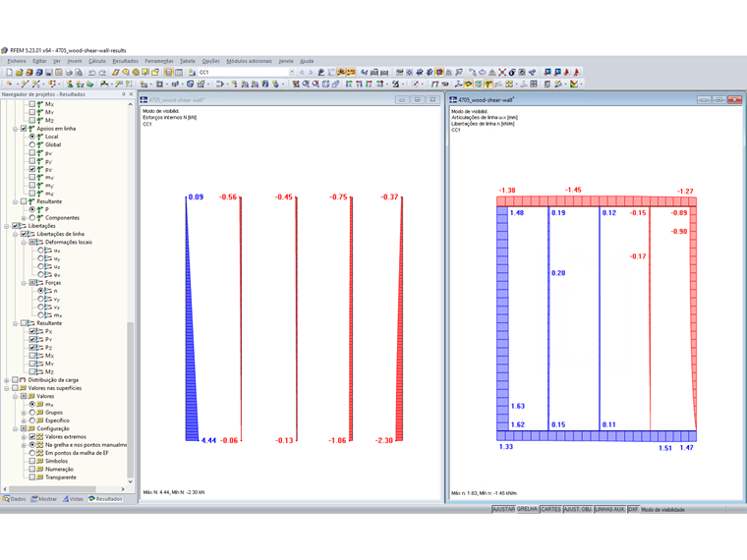
Task: Click the color scale panel icon at toolbar end
Action: (x=574, y=84)
